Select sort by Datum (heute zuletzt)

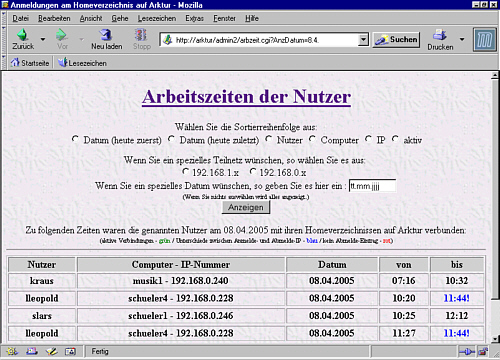[171, 139]
